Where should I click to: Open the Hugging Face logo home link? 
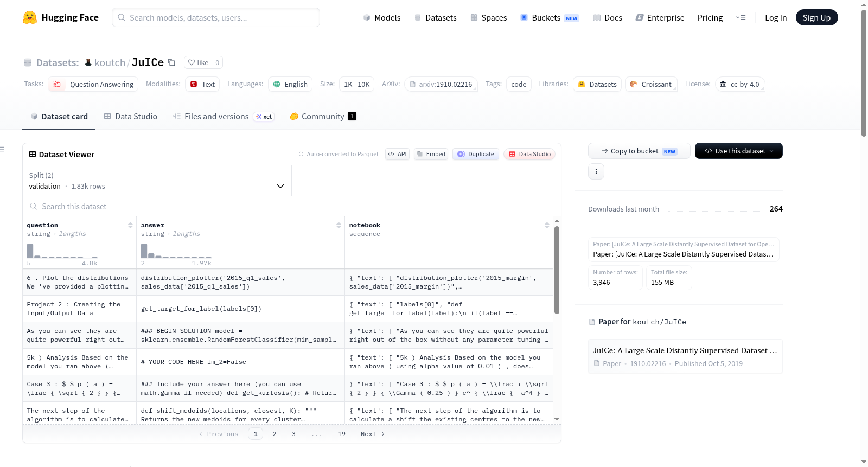point(61,17)
